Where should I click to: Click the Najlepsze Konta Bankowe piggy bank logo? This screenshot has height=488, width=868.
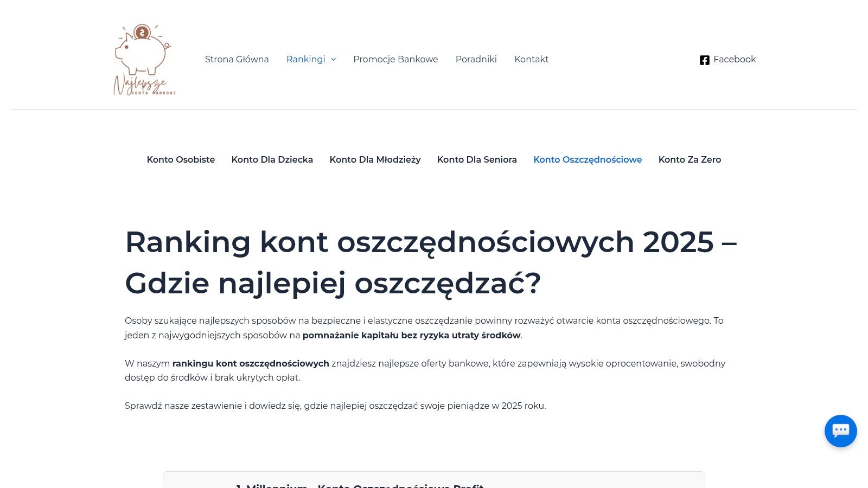click(144, 60)
